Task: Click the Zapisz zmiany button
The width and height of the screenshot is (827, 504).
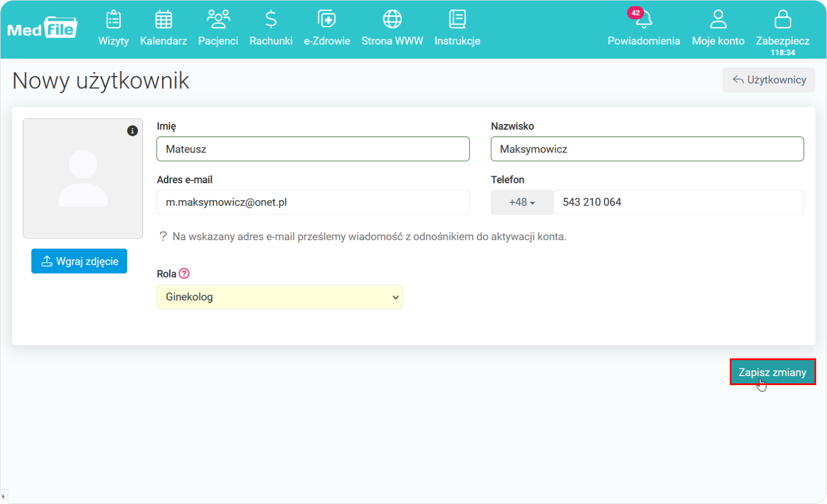Action: [x=772, y=372]
